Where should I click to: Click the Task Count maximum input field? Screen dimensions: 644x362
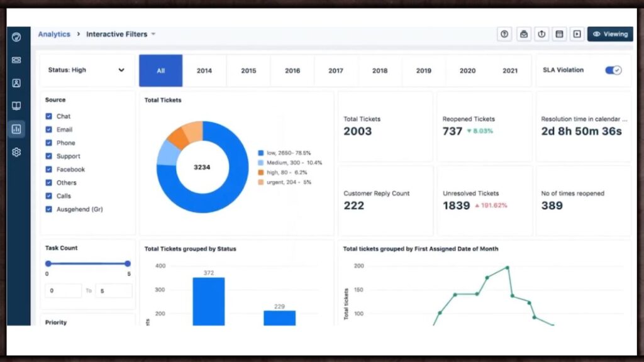[114, 290]
